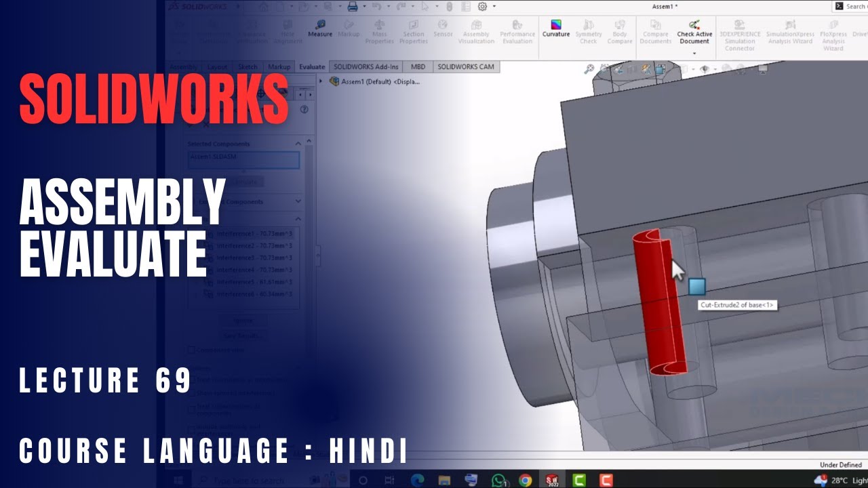
Task: Launch SimulationXpress Analysis Wizard
Action: point(790,33)
